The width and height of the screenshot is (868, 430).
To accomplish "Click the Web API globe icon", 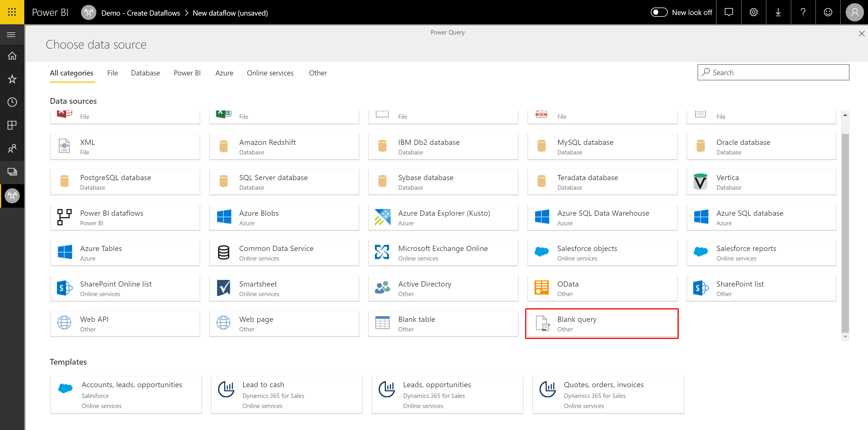I will [x=64, y=323].
